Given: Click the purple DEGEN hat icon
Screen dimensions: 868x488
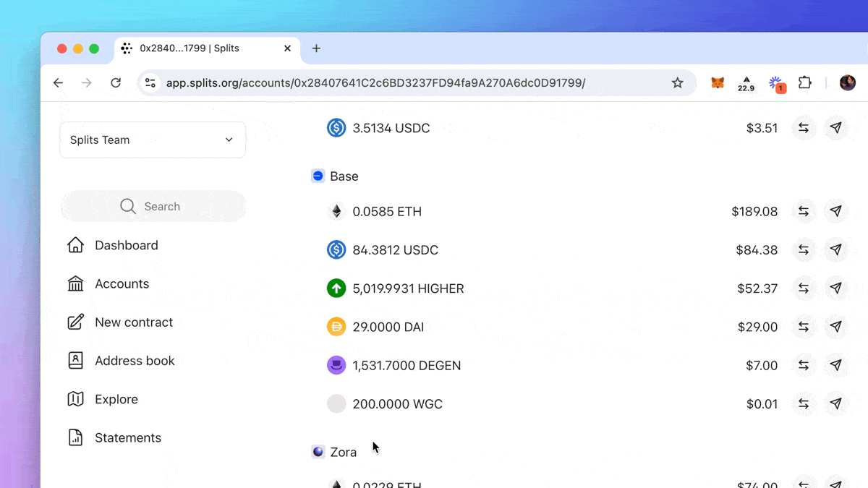Looking at the screenshot, I should click(x=336, y=365).
